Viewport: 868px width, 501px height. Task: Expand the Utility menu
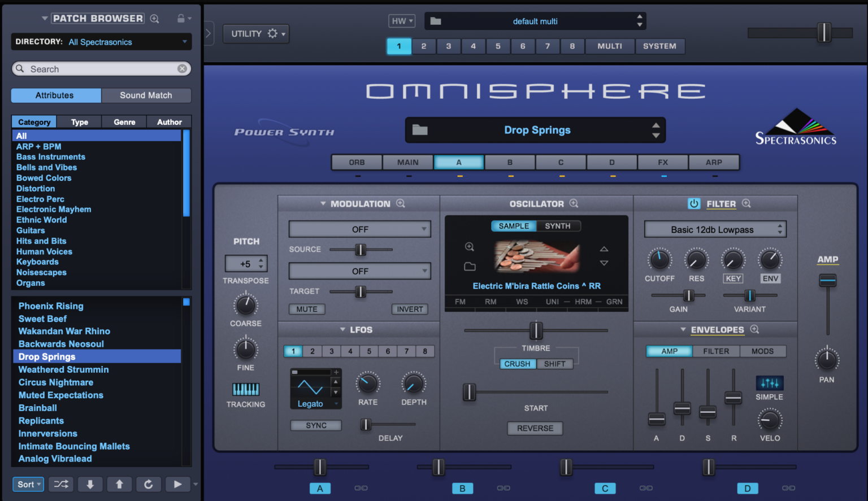pyautogui.click(x=256, y=34)
